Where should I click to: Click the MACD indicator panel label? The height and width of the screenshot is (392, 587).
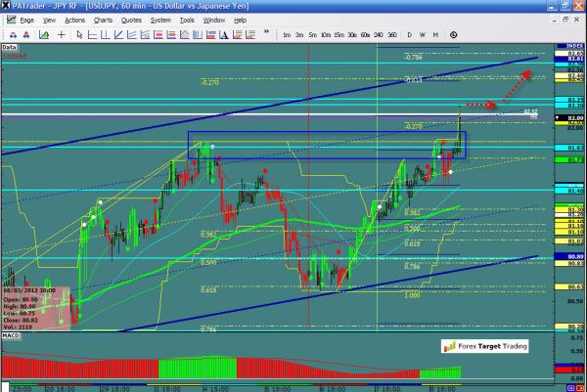point(11,337)
